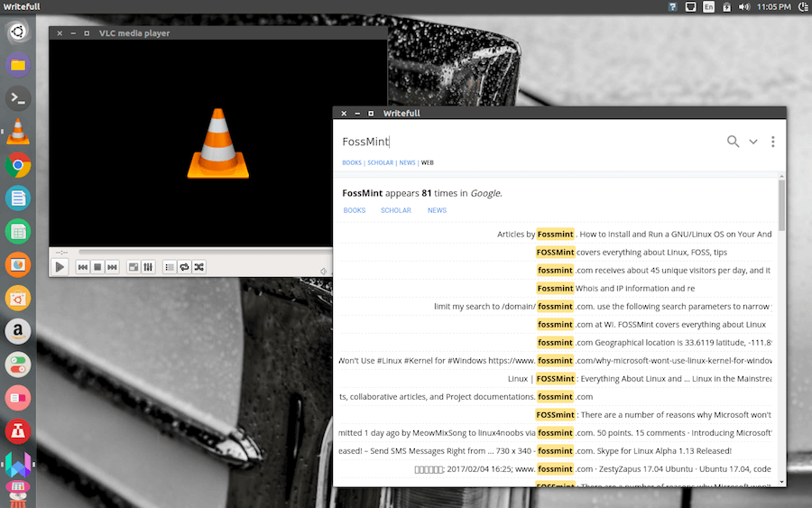
Task: Open SCHOLAR link below results count
Action: 396,210
